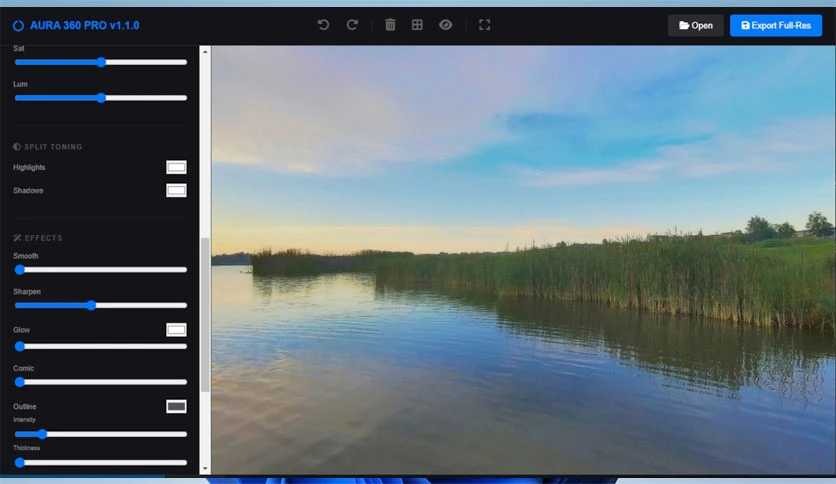Click the Highlights label
The image size is (836, 484).
[x=29, y=167]
